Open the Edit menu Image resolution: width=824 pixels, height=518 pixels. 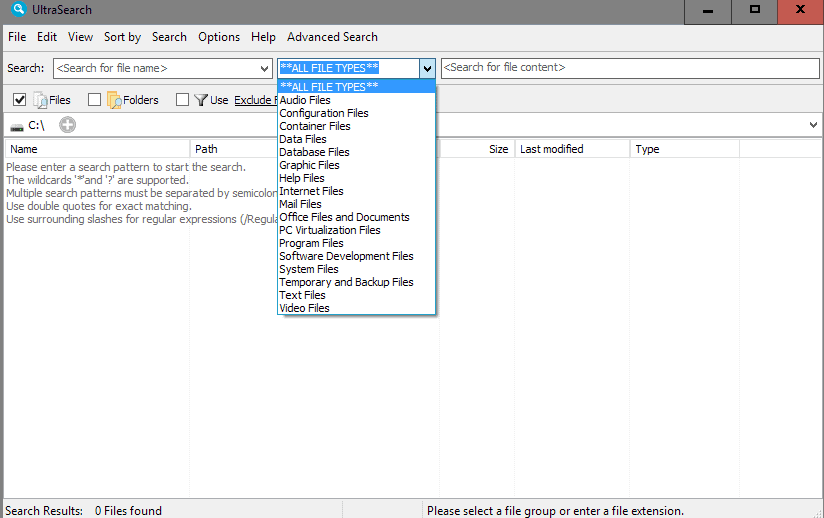click(47, 37)
